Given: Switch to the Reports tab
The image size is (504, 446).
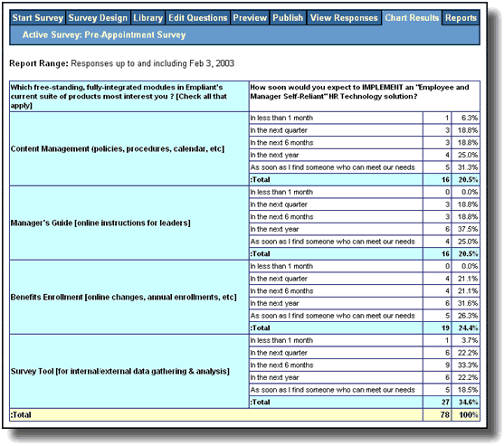Looking at the screenshot, I should click(x=461, y=18).
